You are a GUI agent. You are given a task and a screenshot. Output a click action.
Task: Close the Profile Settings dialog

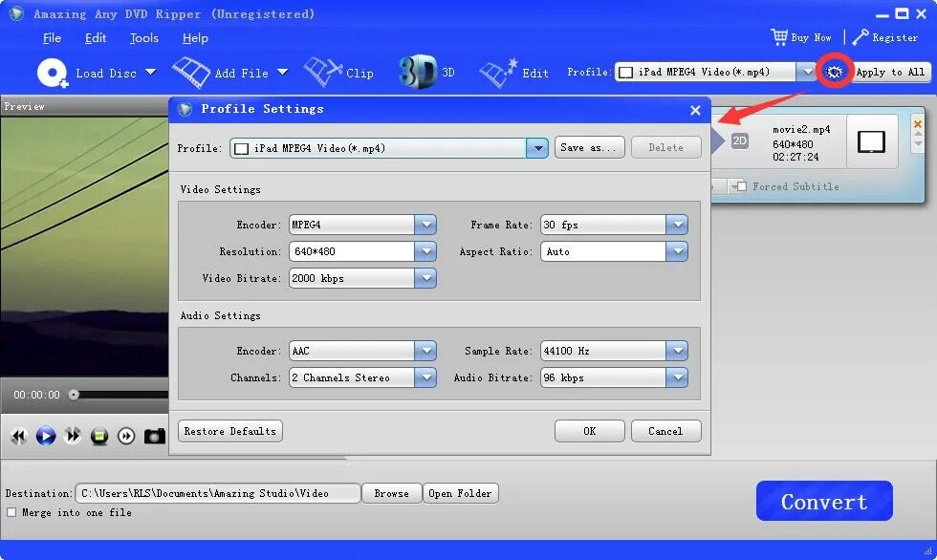coord(695,110)
